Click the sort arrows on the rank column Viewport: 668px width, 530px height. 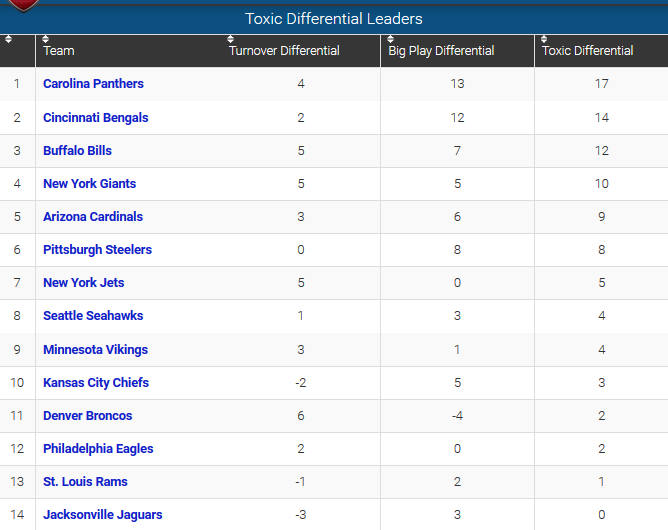8,39
